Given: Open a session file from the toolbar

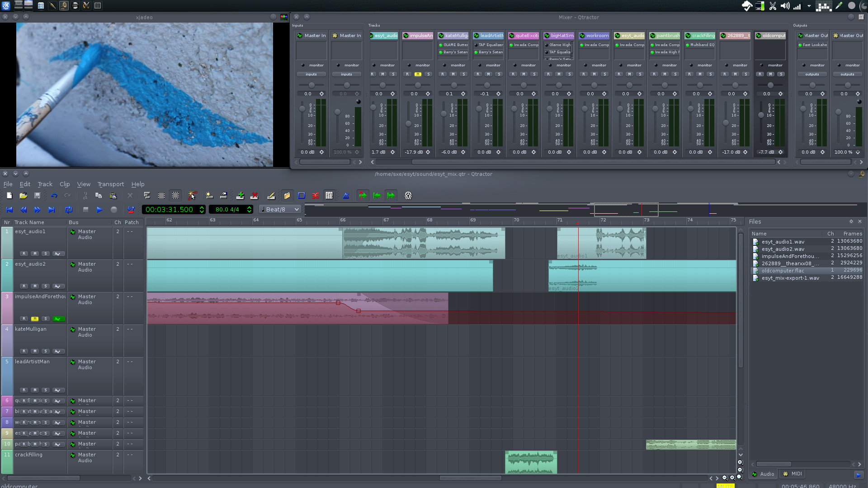Looking at the screenshot, I should (x=24, y=196).
